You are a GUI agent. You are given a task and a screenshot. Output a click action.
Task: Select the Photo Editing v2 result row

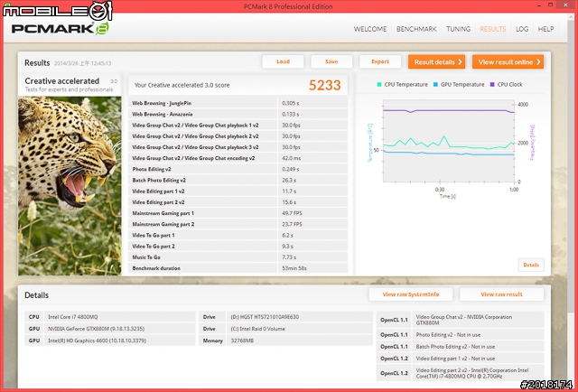[x=238, y=169]
